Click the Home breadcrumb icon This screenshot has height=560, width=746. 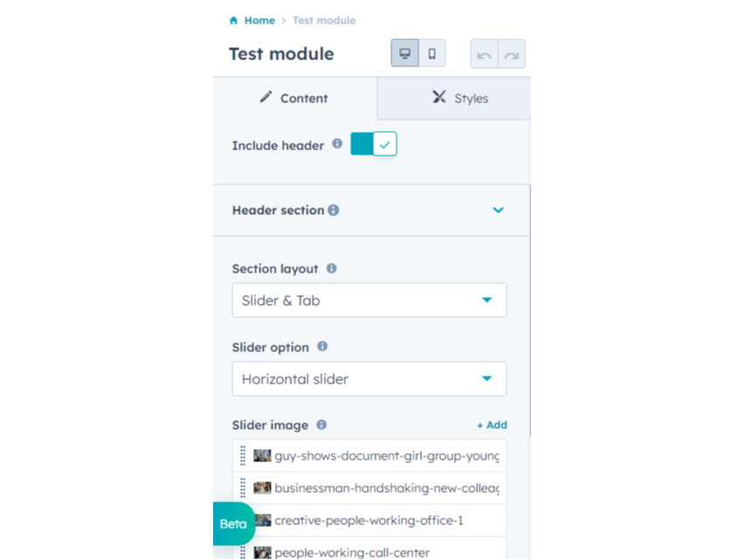tap(233, 21)
